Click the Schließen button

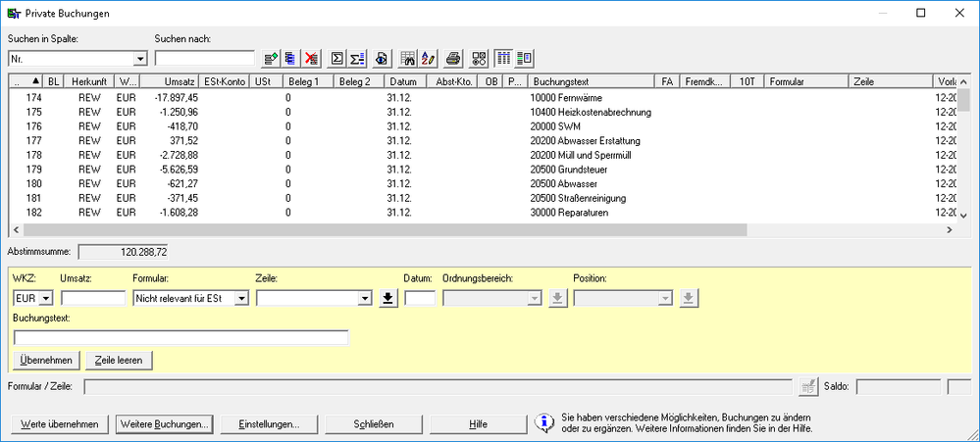point(374,424)
